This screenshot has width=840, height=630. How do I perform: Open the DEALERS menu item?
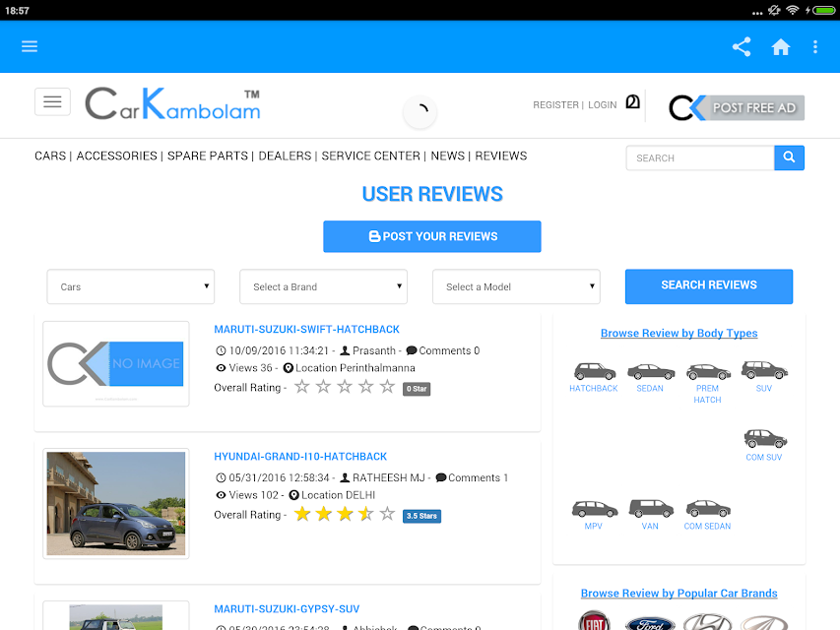[x=285, y=156]
